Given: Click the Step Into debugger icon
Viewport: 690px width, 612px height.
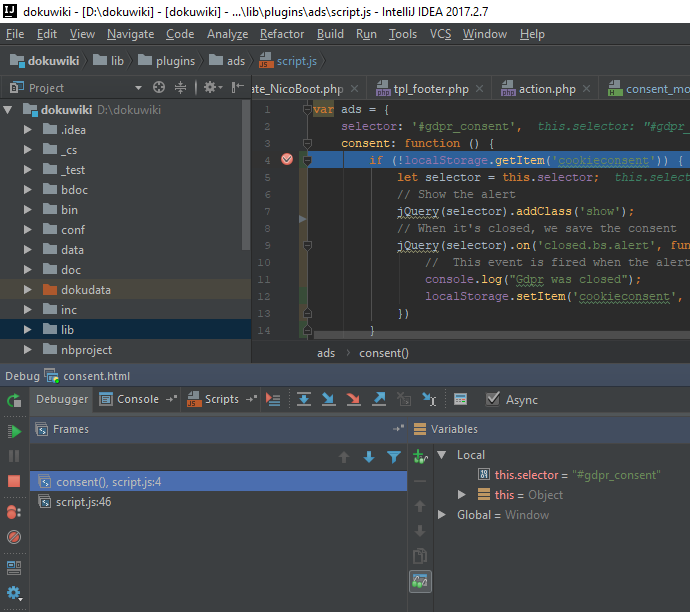Looking at the screenshot, I should pos(329,399).
